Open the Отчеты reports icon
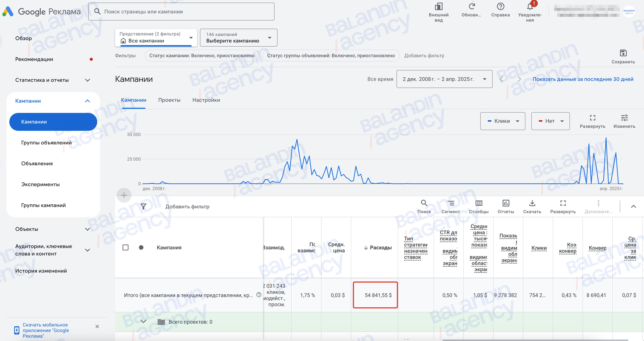 point(506,203)
